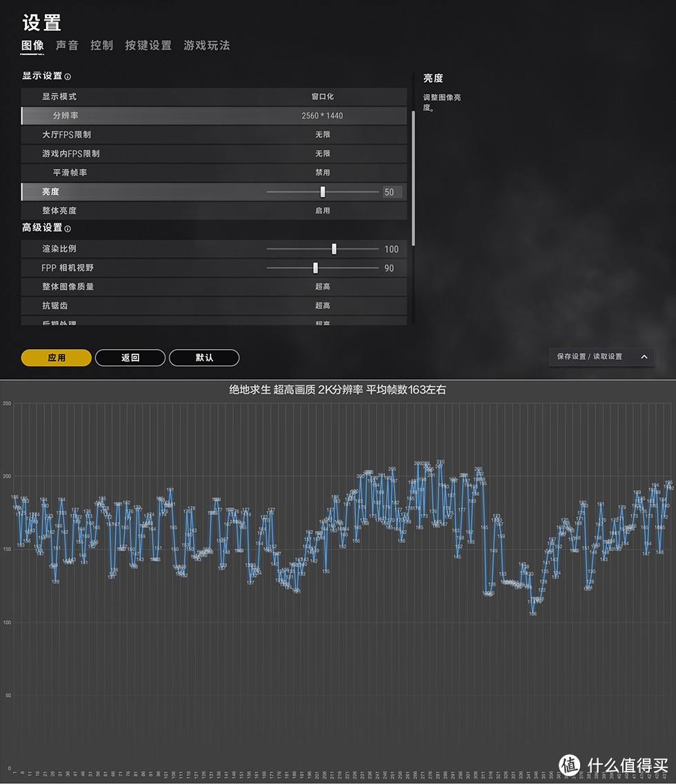Change the 大厅FPS限制 value 无限
The width and height of the screenshot is (676, 784).
click(x=322, y=134)
